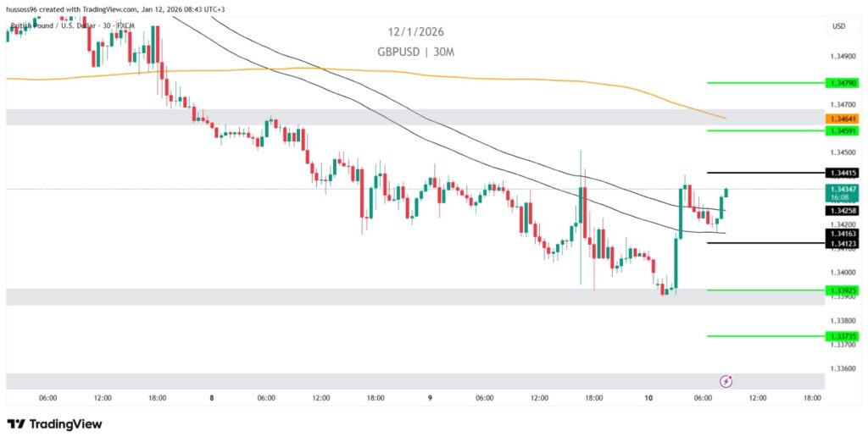The image size is (868, 442).
Task: Click the GBPUSD | 30M chart heading
Action: [x=416, y=52]
